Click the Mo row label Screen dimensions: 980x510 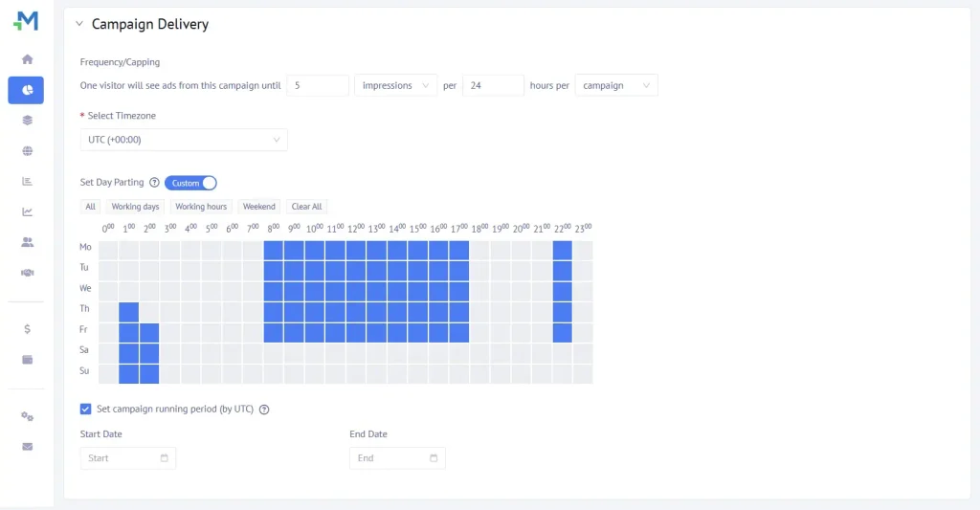point(85,247)
